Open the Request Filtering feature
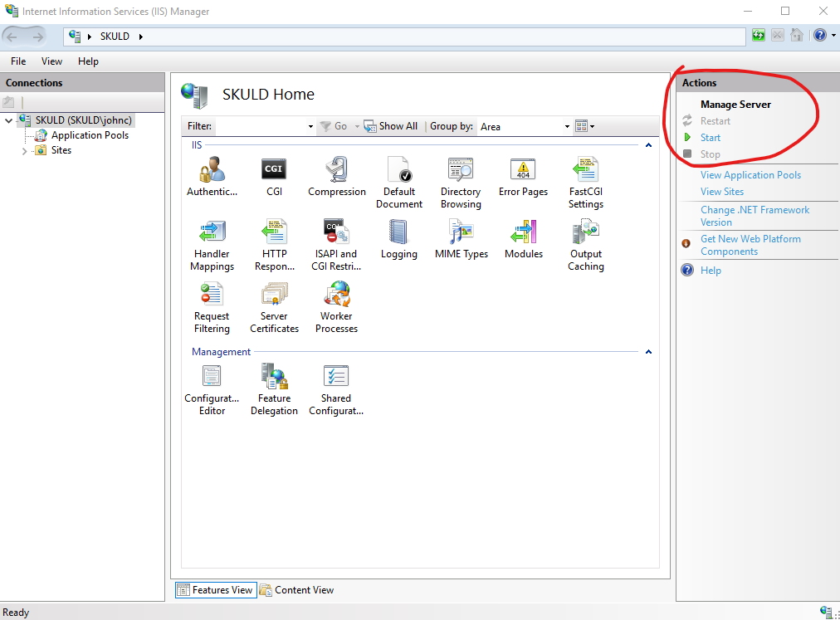 212,308
